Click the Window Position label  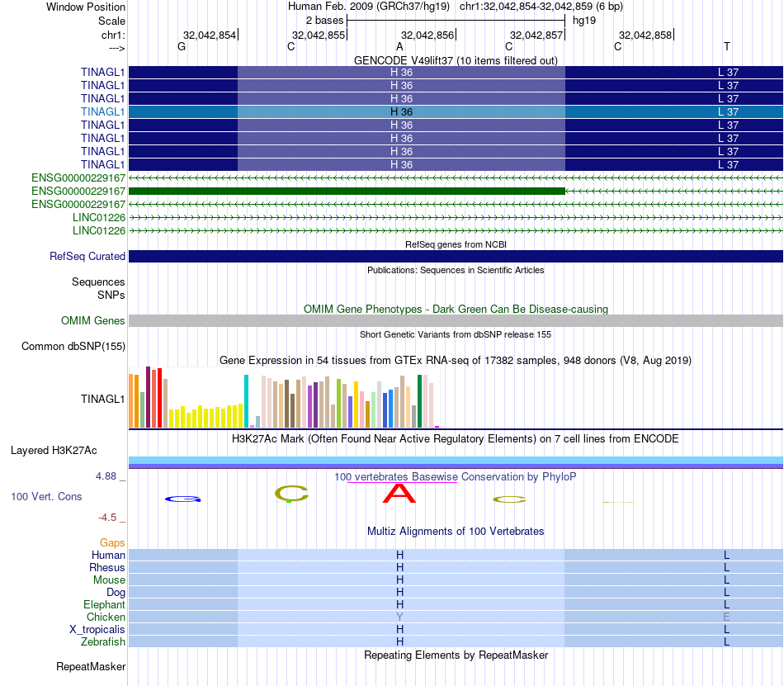(x=86, y=7)
